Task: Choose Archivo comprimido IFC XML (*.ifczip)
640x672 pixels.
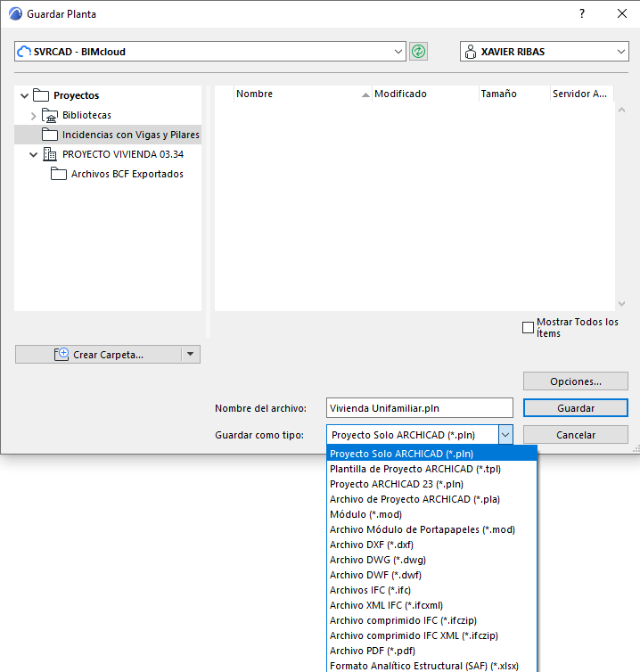Action: 431,635
